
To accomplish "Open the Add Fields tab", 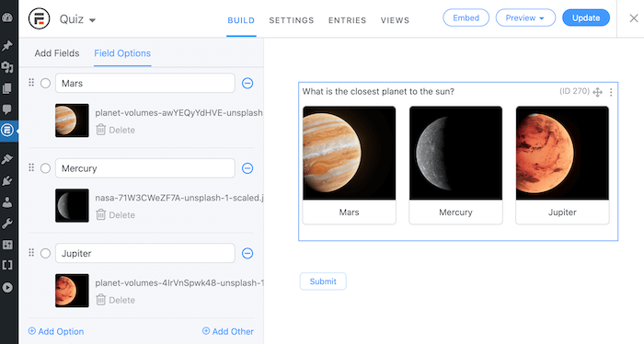I will [x=57, y=53].
